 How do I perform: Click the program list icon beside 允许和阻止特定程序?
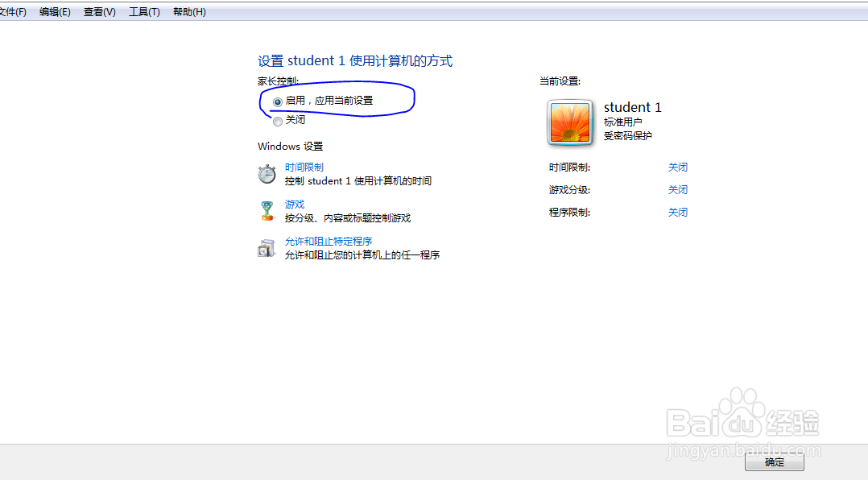[267, 247]
